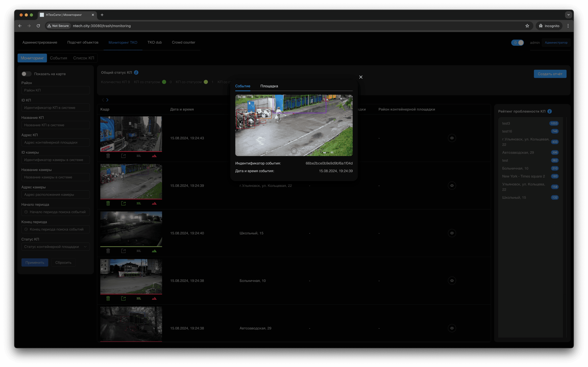Click export arrow icon under Times Square frame
588x367 pixels.
(x=123, y=156)
